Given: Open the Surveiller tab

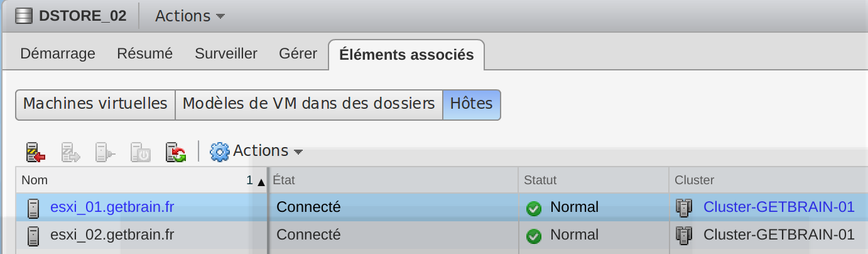Looking at the screenshot, I should (x=226, y=53).
